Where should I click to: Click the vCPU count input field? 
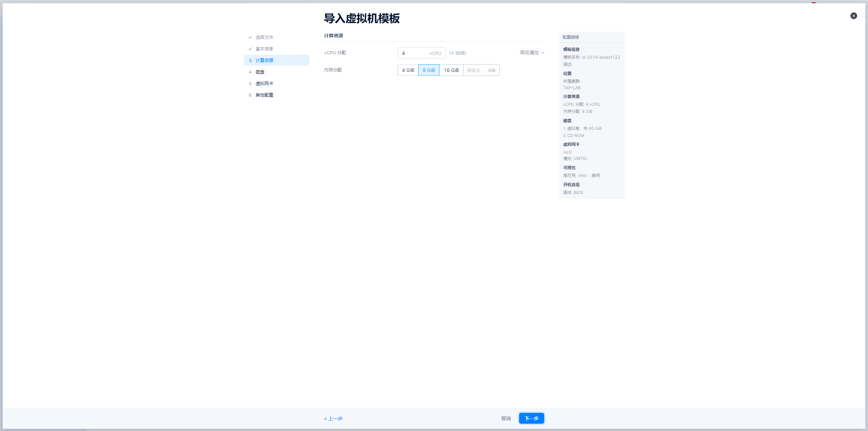click(421, 53)
